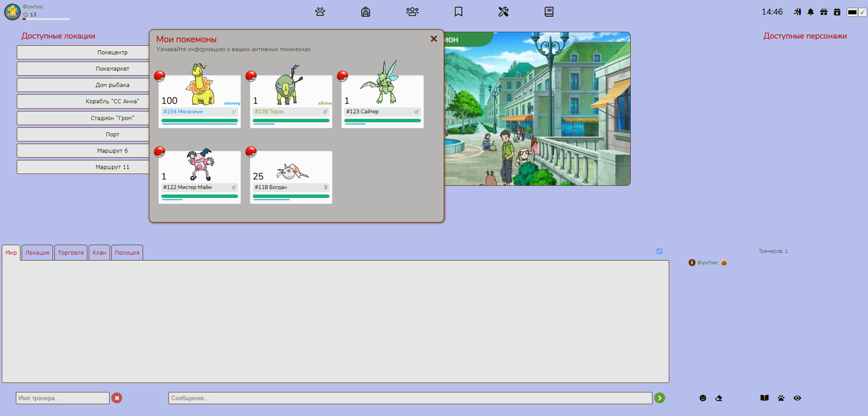Viewport: 868px width, 416px height.
Task: Click the "snowy" tag on Меганиум card
Action: tap(232, 103)
